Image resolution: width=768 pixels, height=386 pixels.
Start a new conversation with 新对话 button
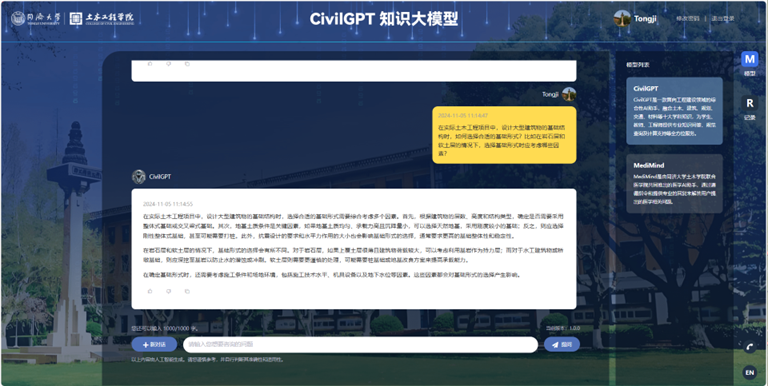tap(154, 345)
